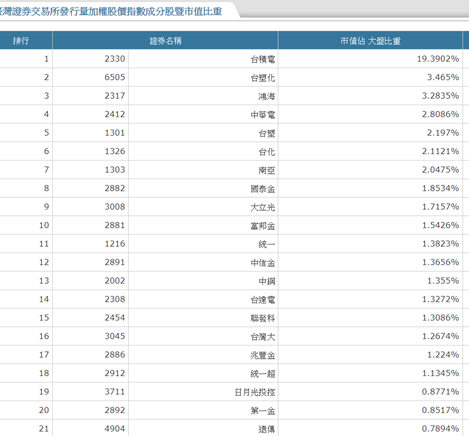
Task: Select the 中華電 name cell
Action: pyautogui.click(x=203, y=114)
